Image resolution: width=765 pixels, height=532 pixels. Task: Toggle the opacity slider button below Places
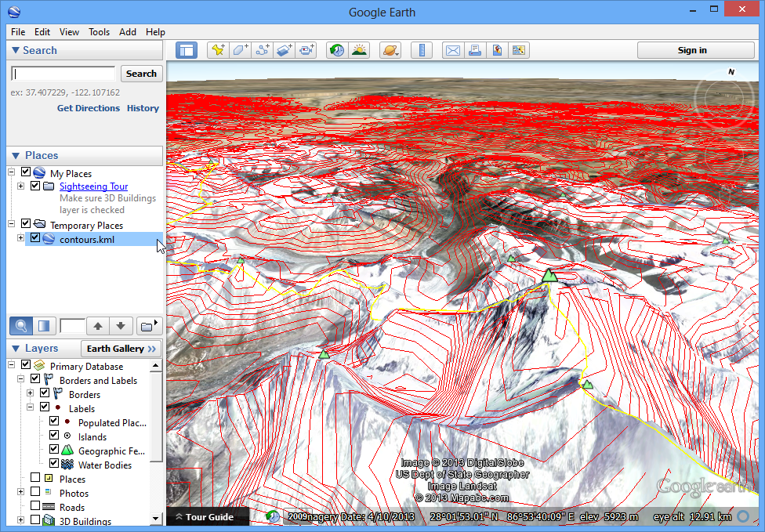44,326
